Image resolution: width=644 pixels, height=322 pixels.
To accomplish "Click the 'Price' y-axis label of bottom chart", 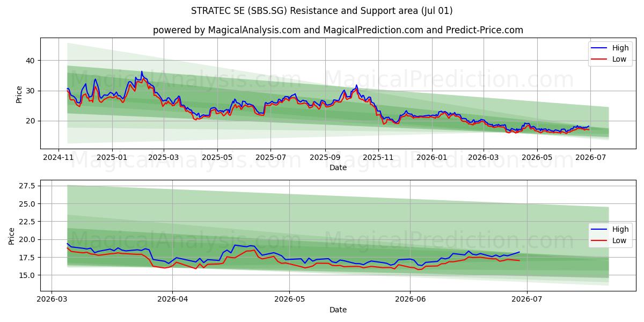I will [12, 236].
